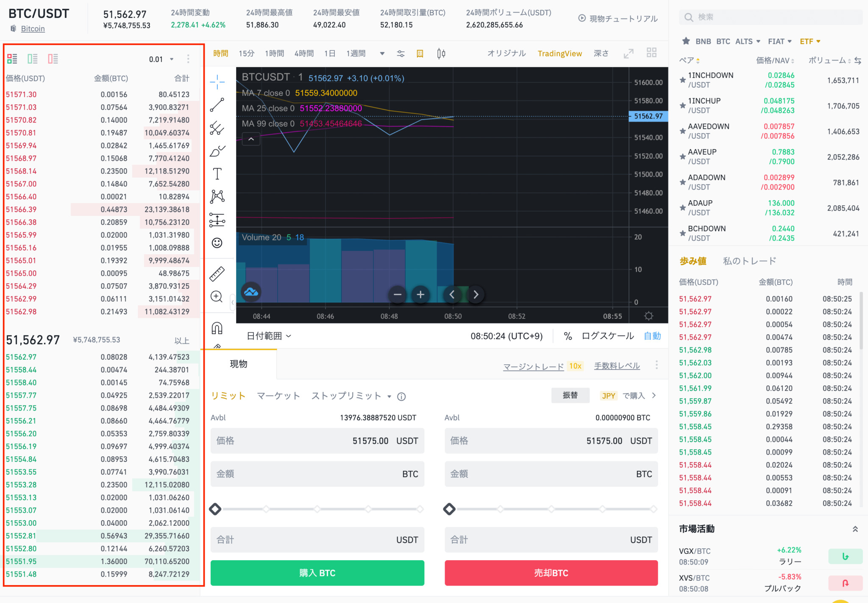Swap price/volume column display icon
This screenshot has height=603, width=868.
tap(858, 61)
